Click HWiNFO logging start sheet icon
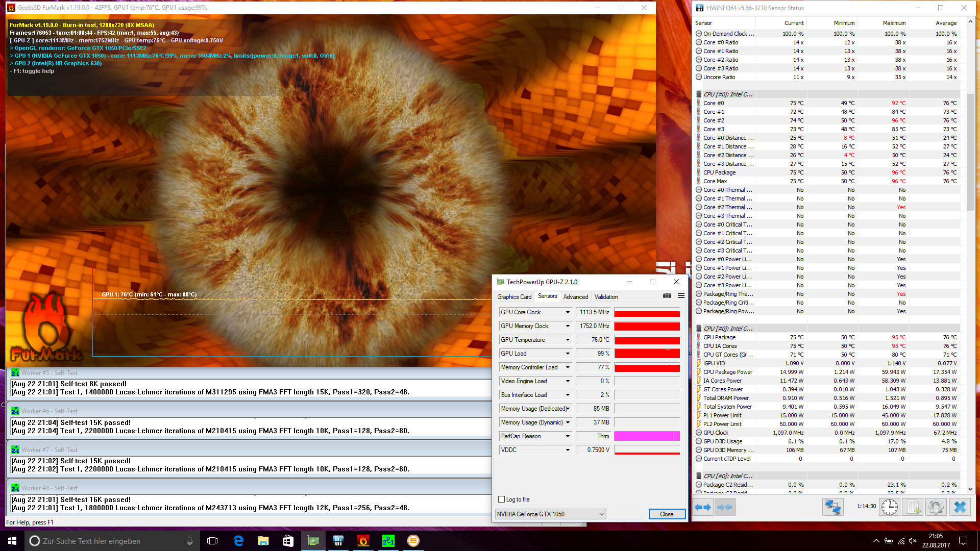 (912, 507)
